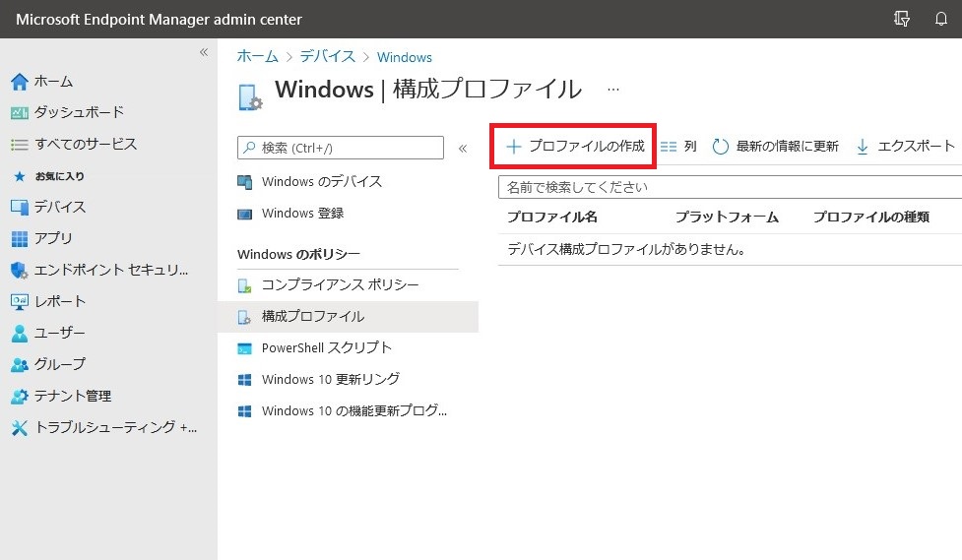Click the PowerShell スクリプト icon

point(245,348)
